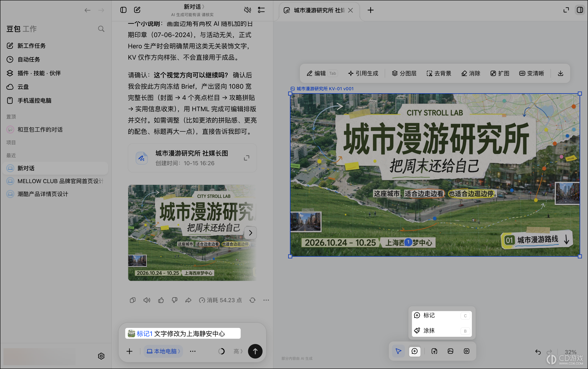Add an attachment with the plus button
This screenshot has height=369, width=588.
click(129, 351)
